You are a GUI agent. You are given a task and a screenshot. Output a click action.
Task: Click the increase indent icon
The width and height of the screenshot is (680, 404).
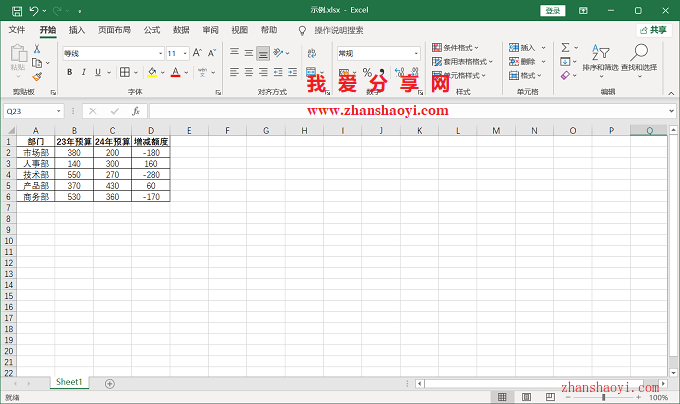click(293, 72)
